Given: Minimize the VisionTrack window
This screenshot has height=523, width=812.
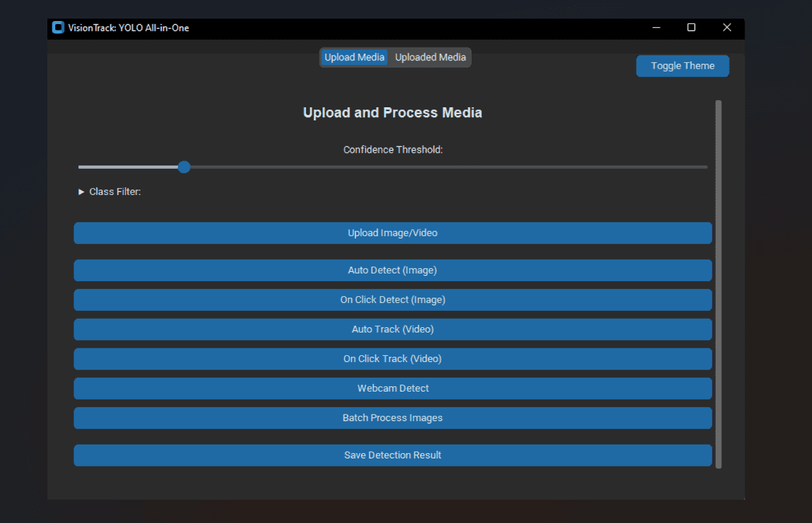Looking at the screenshot, I should point(656,27).
